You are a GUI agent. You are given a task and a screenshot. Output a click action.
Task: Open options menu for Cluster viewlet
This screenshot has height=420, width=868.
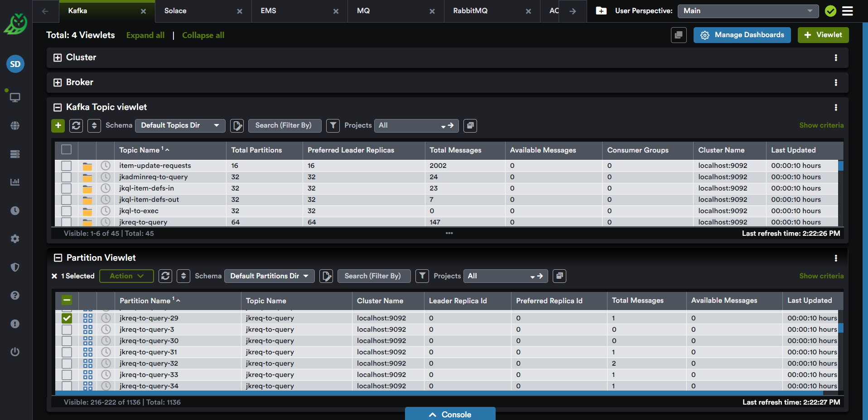836,58
